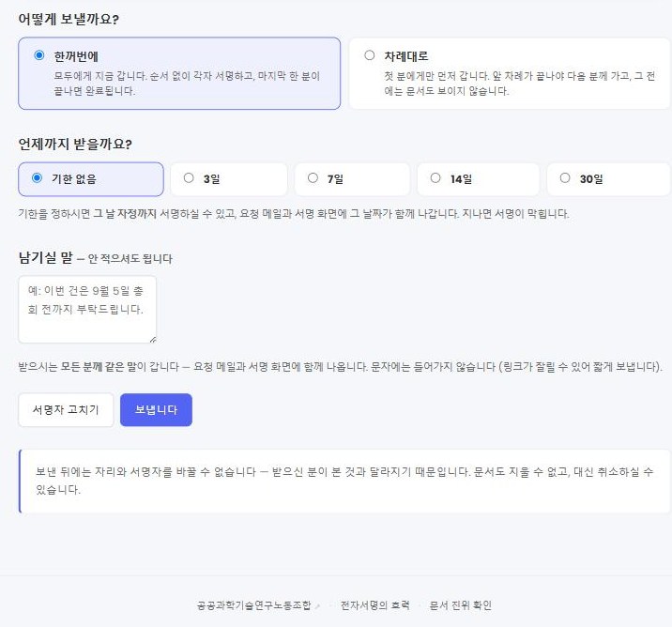Image resolution: width=672 pixels, height=627 pixels.
Task: Choose 기한 없음 deadline option
Action: pos(91,179)
